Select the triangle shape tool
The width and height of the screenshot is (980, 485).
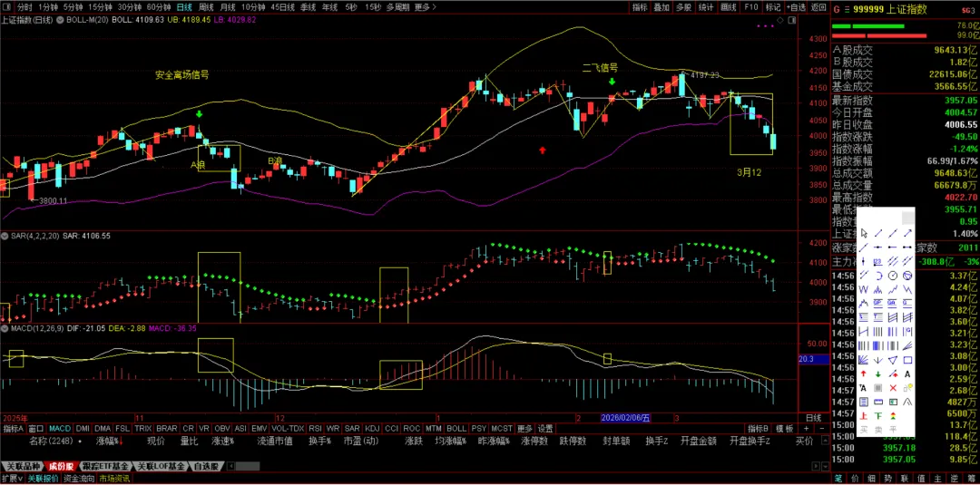point(893,360)
